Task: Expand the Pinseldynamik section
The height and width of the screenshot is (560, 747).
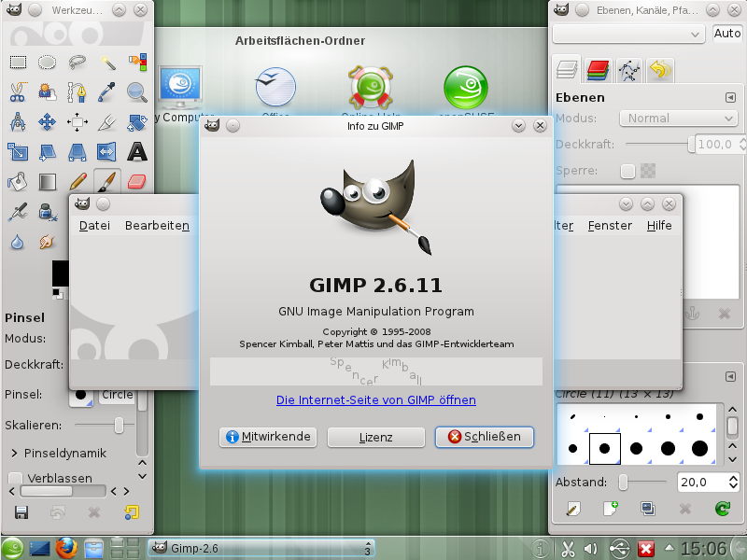Action: click(14, 453)
